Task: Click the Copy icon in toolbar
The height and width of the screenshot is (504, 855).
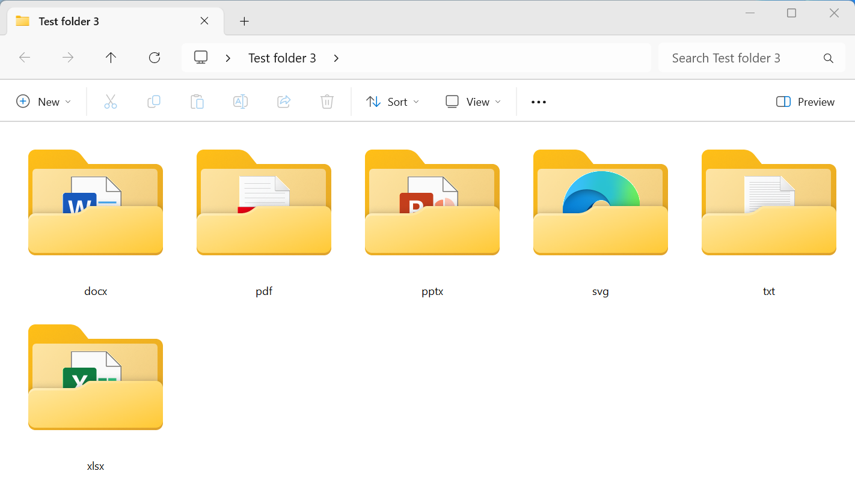Action: coord(154,102)
